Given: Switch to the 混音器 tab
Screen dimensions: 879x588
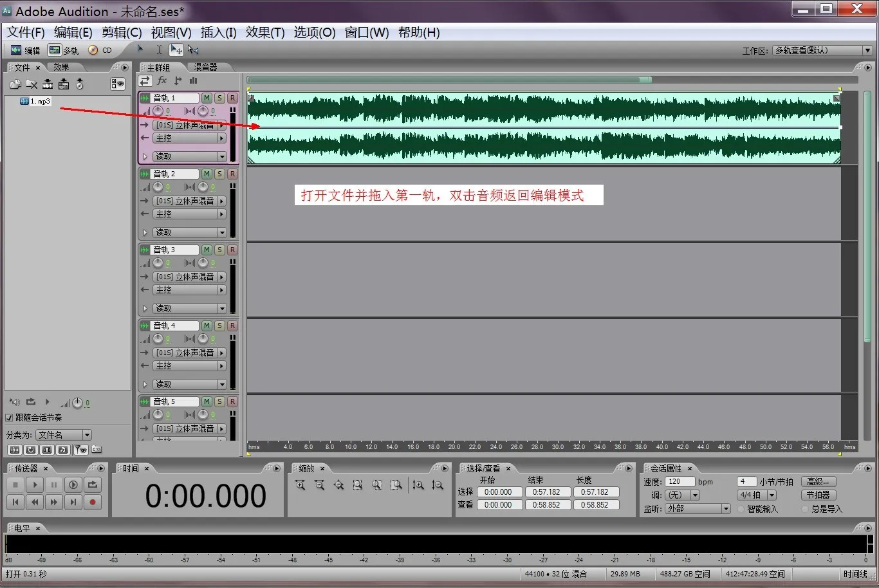Looking at the screenshot, I should (x=206, y=67).
